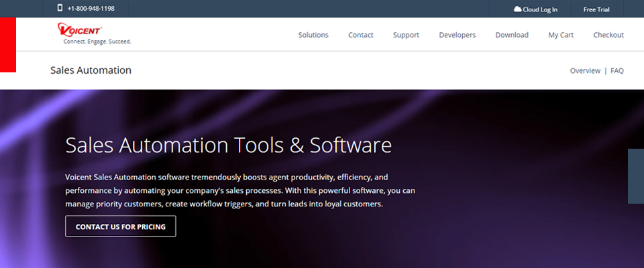Open the Developers section
Screen dimensions: 644x268
point(457,36)
